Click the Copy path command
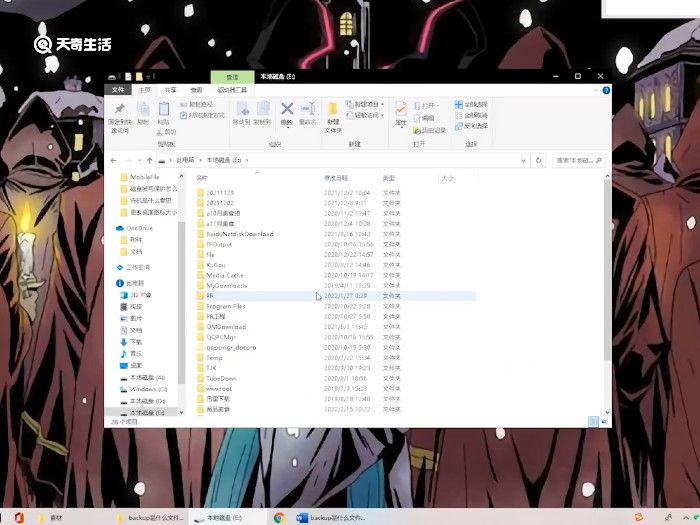700x525 pixels. [196, 104]
